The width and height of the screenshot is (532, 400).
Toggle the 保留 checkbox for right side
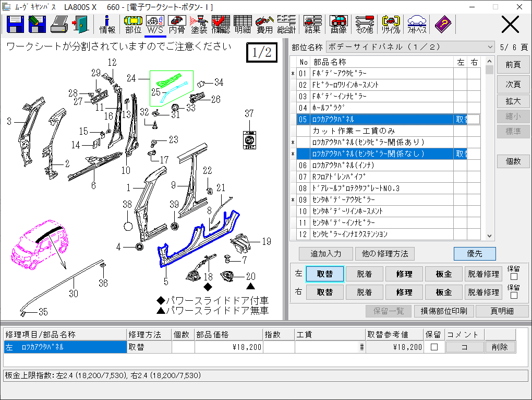(514, 295)
